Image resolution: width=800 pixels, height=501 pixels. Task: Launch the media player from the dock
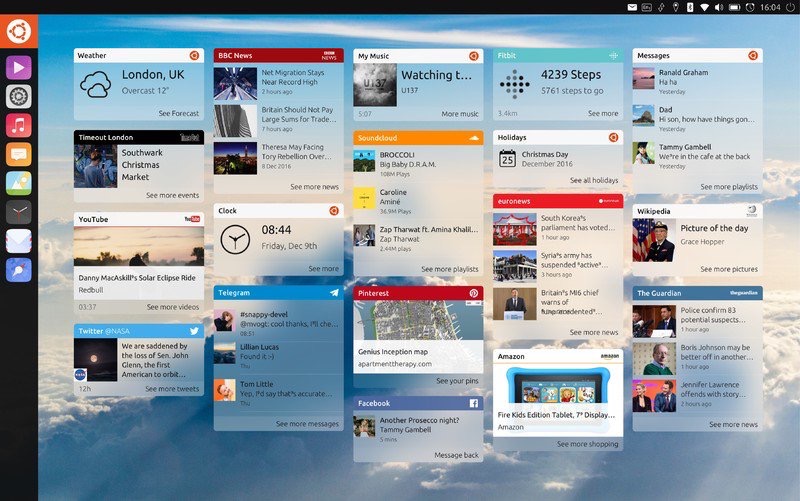pyautogui.click(x=19, y=67)
